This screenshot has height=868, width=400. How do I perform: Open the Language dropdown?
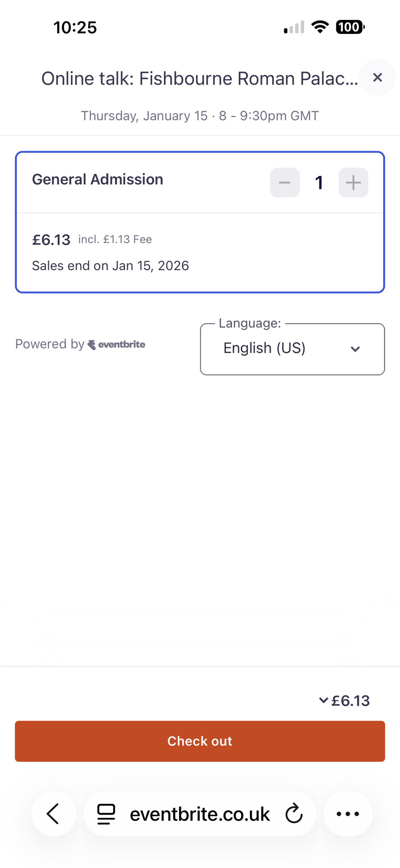point(292,349)
